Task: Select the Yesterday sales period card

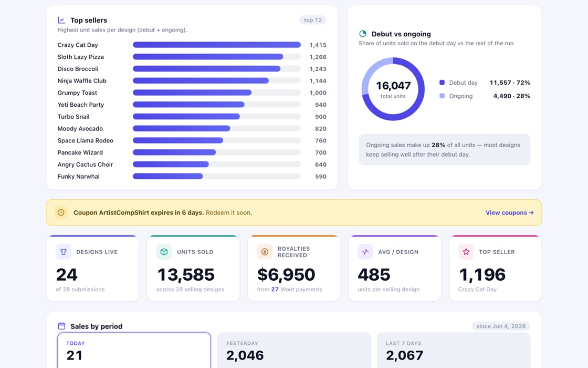Action: (294, 350)
